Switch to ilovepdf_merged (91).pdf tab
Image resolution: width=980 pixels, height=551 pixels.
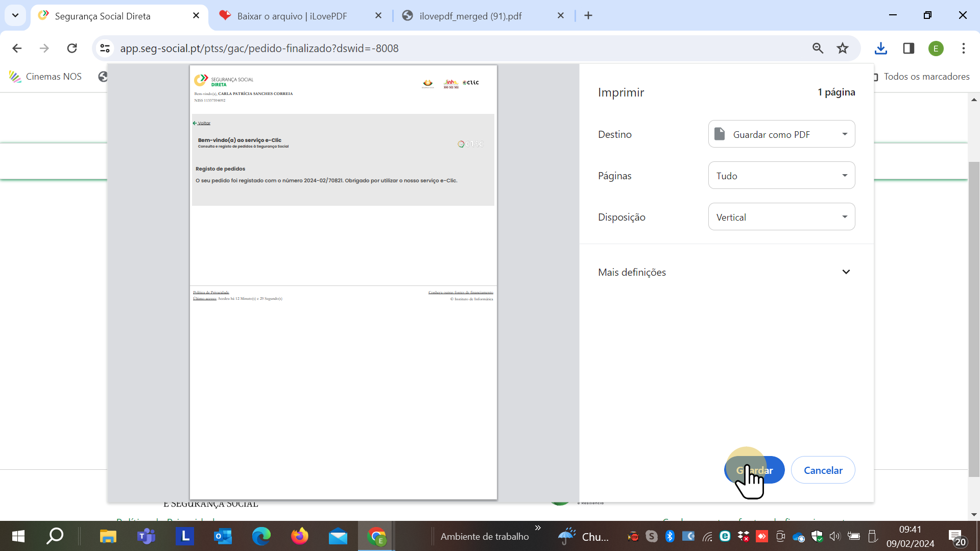470,16
